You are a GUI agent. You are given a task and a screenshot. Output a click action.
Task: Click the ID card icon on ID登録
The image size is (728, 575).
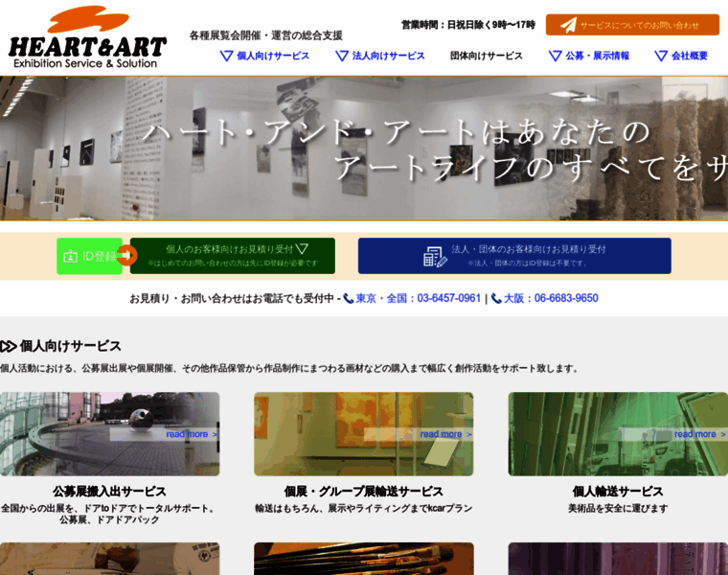pyautogui.click(x=70, y=257)
